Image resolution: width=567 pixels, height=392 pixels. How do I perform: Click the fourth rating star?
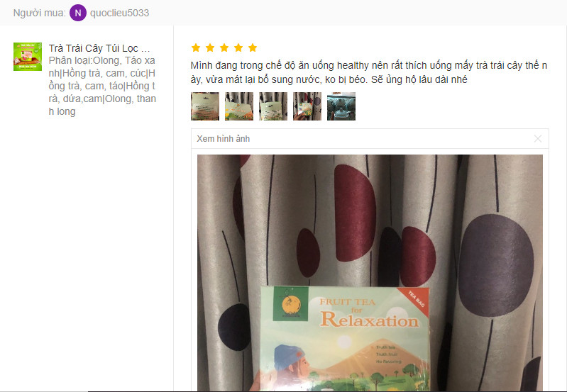point(238,47)
